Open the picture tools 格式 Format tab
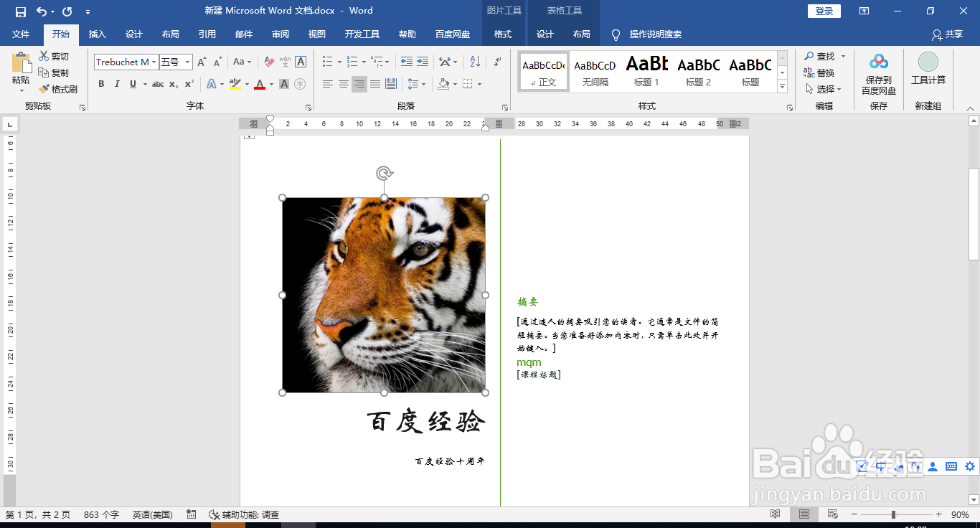This screenshot has height=528, width=980. pos(503,34)
